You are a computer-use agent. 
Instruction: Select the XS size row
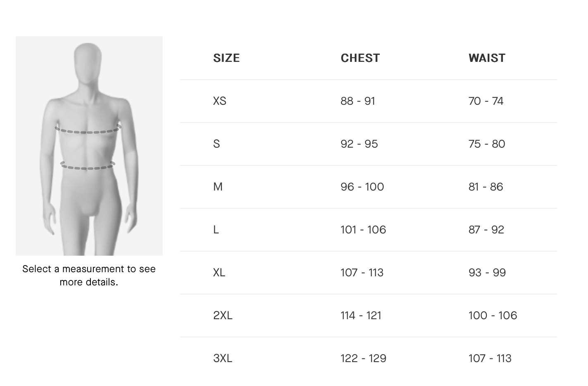tap(368, 101)
